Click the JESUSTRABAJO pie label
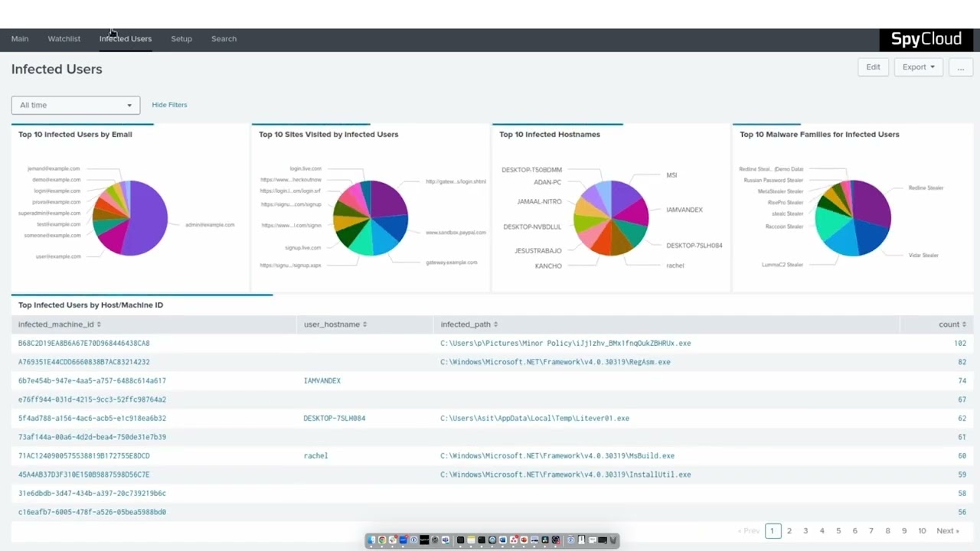This screenshot has height=551, width=980. (x=538, y=251)
